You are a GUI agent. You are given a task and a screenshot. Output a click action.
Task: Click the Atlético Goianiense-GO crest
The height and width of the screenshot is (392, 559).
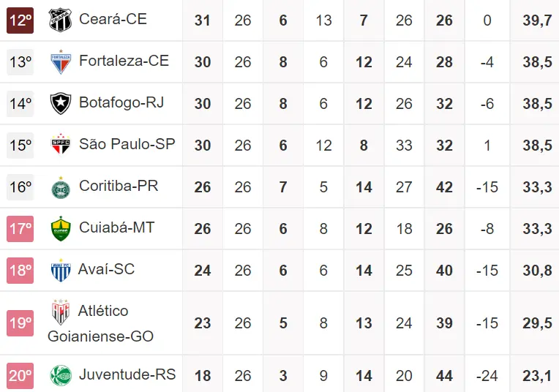[x=61, y=312]
